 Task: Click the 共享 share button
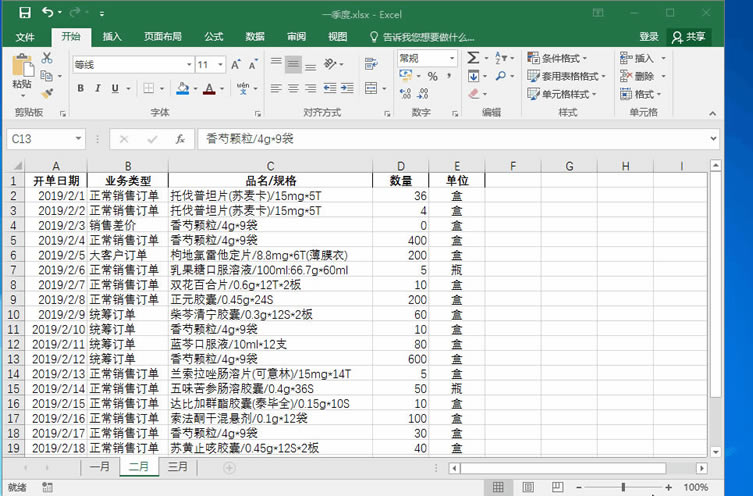pos(690,37)
